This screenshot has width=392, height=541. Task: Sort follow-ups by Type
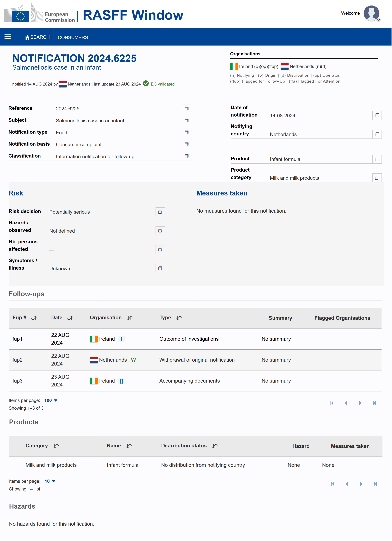pos(179,318)
